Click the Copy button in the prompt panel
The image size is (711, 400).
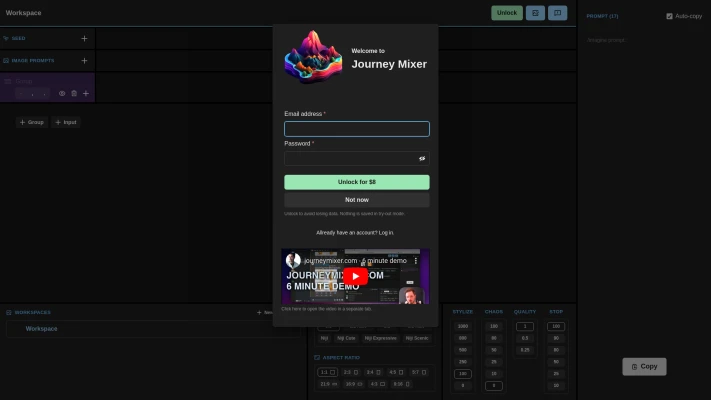tap(644, 366)
